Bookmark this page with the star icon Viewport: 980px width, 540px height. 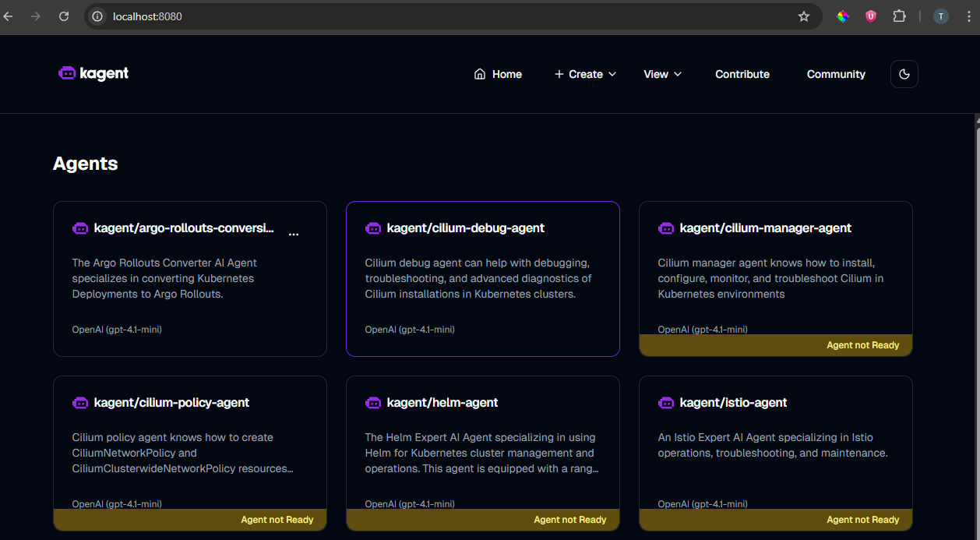click(804, 16)
